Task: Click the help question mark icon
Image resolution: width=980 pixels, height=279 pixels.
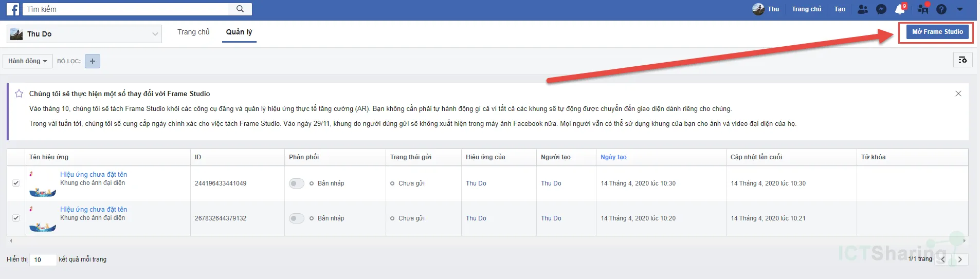Action: 941,9
